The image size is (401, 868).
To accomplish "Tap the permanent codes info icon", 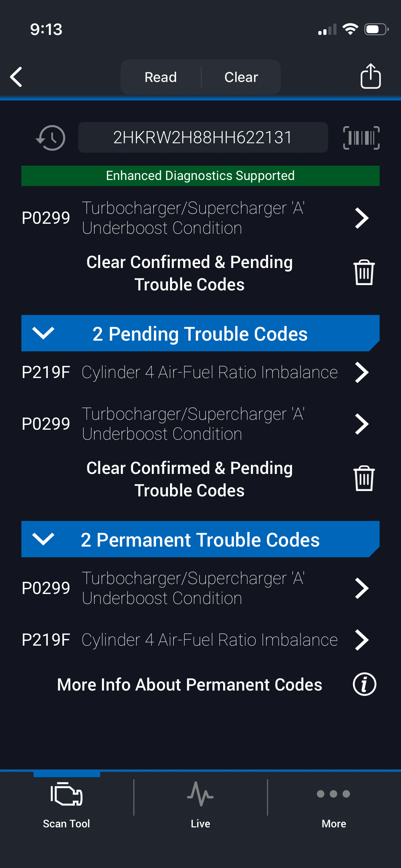I will click(x=364, y=684).
